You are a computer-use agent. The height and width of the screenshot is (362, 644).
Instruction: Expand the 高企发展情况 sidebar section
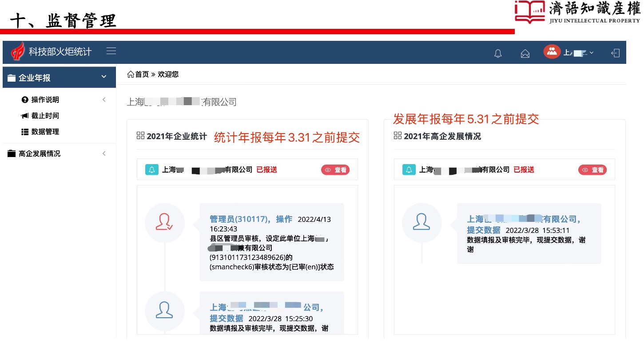(104, 153)
